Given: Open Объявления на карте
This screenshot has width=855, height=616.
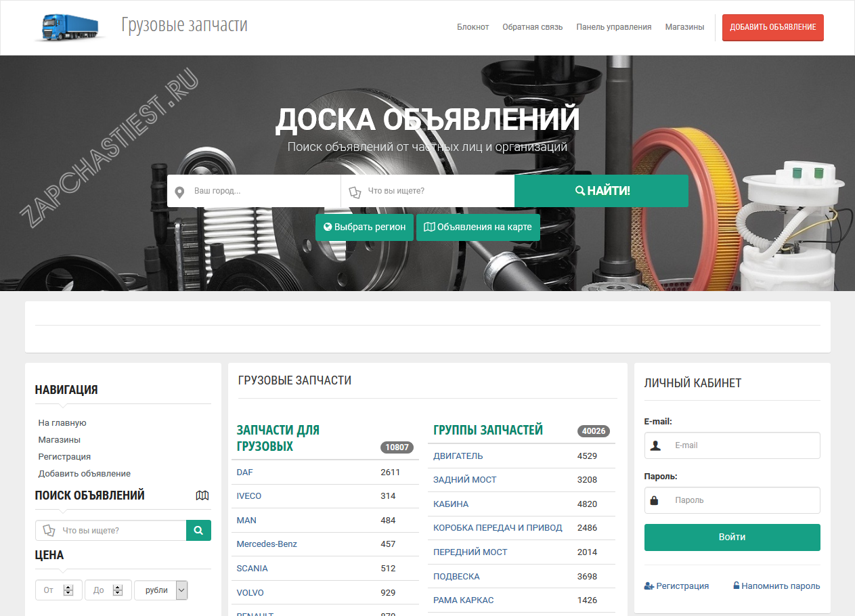Looking at the screenshot, I should [x=478, y=227].
